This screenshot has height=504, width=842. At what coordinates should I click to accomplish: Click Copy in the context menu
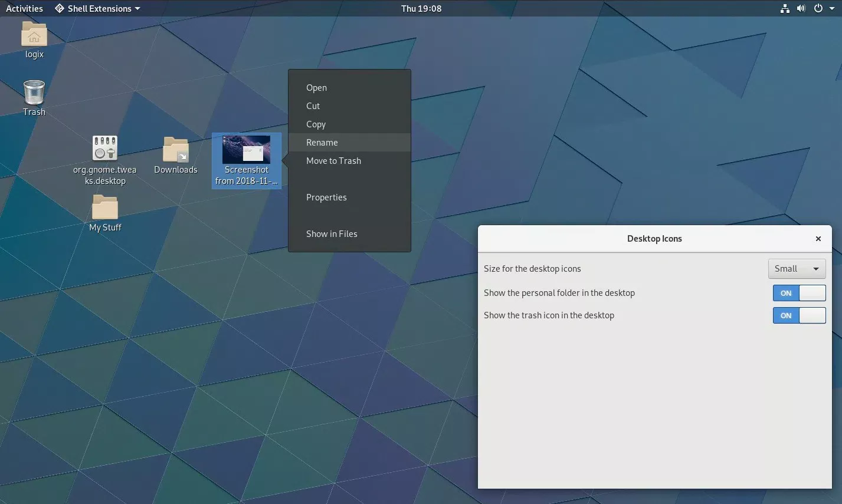point(316,124)
